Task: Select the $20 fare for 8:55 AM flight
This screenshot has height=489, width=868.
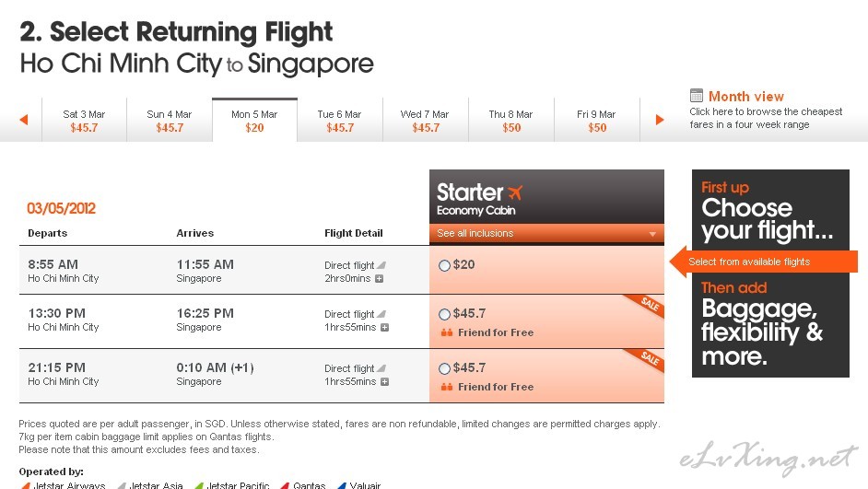Action: tap(444, 265)
